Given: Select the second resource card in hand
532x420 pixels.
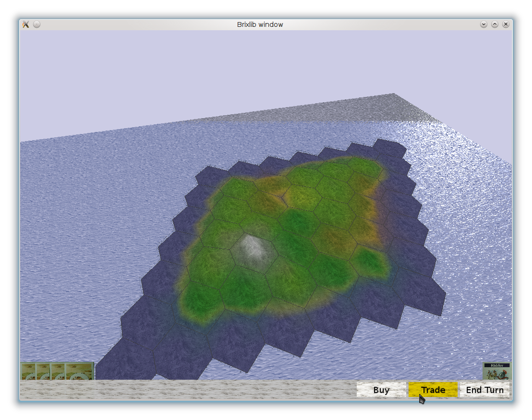Looking at the screenshot, I should [x=43, y=371].
